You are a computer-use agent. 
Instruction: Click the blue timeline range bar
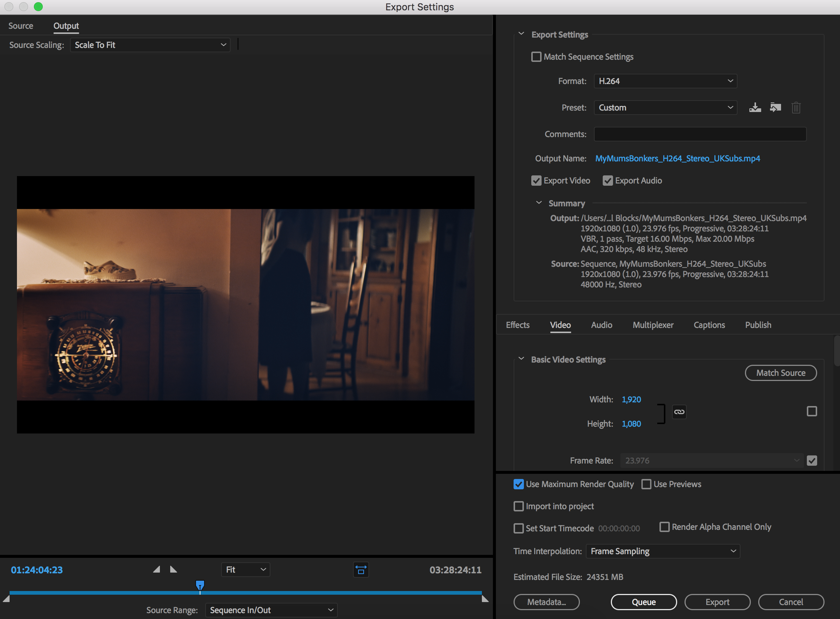click(245, 593)
